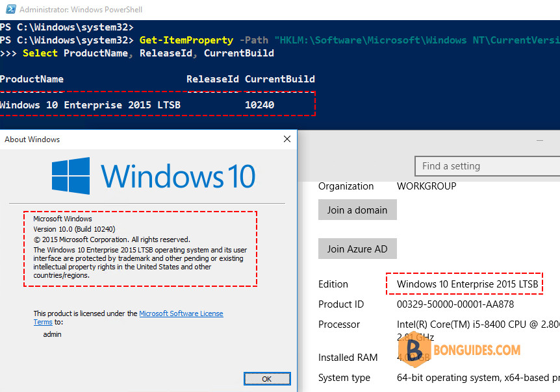560x392 pixels.
Task: Click OK in About Windows dialog
Action: [x=267, y=379]
